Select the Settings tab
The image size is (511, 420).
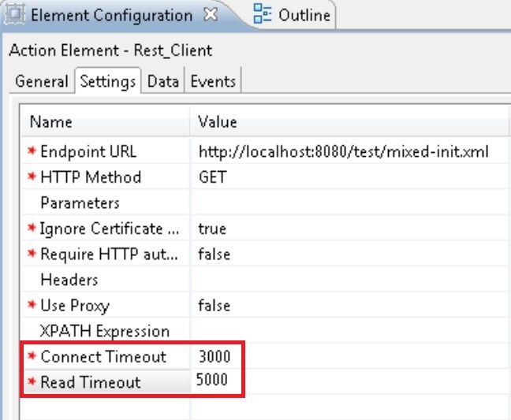[108, 81]
